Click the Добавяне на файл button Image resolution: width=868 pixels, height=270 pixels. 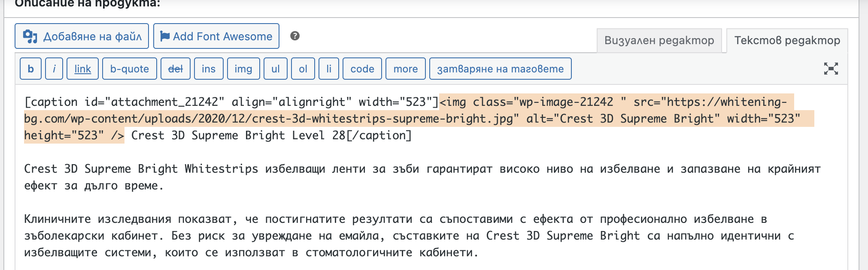pyautogui.click(x=82, y=36)
